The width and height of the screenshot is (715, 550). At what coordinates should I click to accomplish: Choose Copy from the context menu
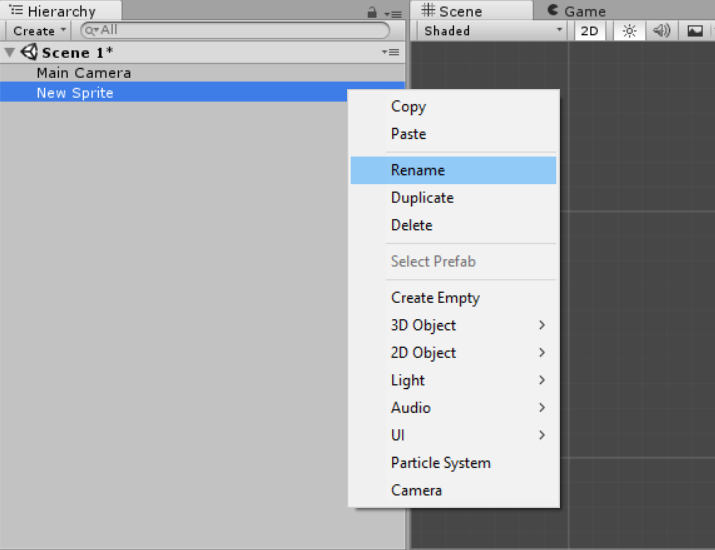coord(453,106)
